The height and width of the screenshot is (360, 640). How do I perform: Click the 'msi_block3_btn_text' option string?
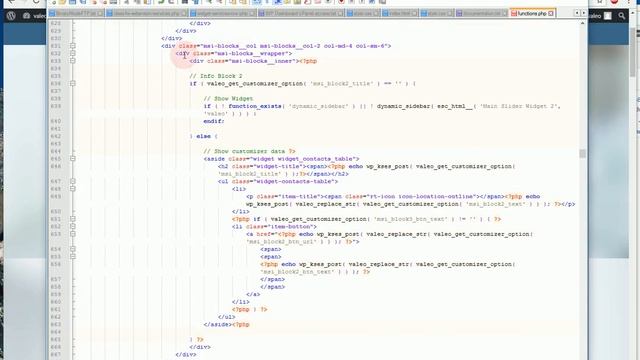point(410,219)
